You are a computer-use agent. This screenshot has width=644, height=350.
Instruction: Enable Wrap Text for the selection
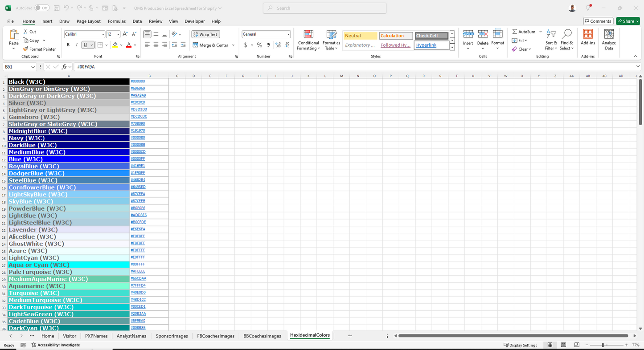[205, 34]
